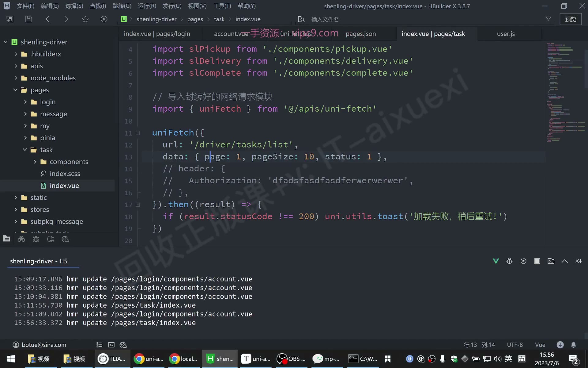Expand the apis folder
The image size is (588, 368).
tap(16, 66)
